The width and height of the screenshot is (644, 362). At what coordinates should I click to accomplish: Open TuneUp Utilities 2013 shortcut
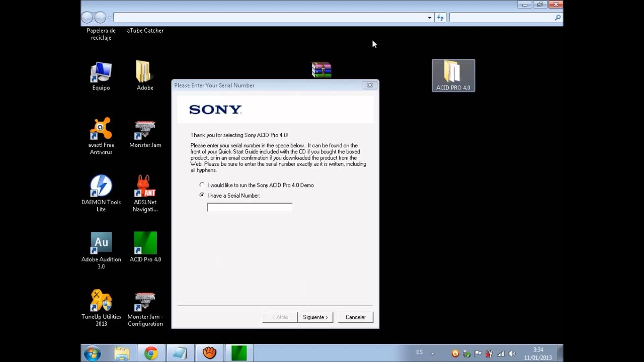[101, 308]
